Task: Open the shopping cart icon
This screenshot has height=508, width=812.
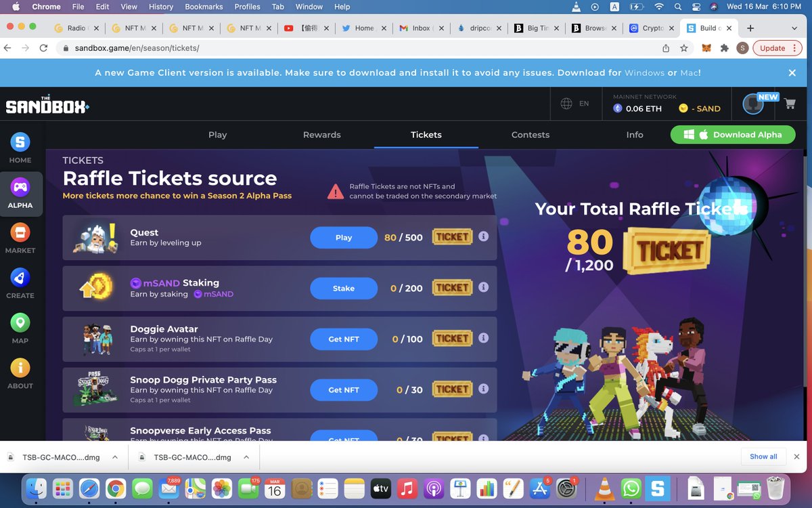Action: coord(789,104)
